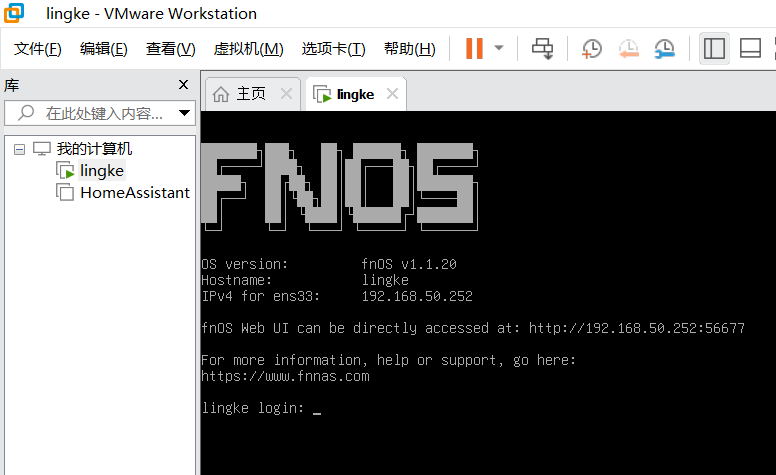Click the fnOS Web UI address text

point(636,328)
